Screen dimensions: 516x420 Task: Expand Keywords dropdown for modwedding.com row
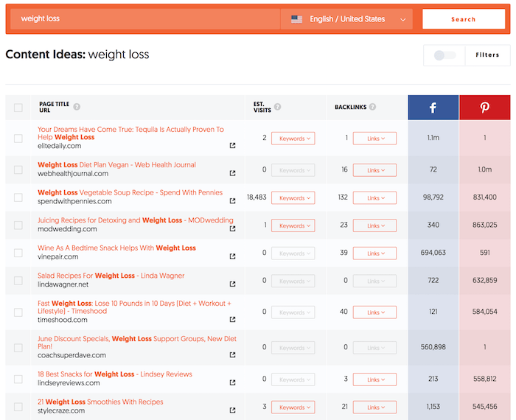pos(293,225)
